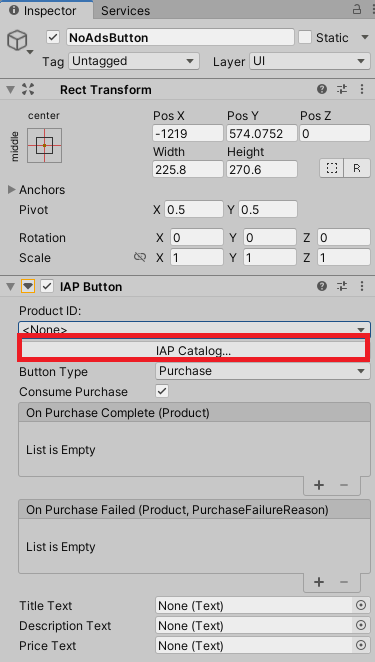Open the Static flags dropdown arrow
The width and height of the screenshot is (375, 662).
pos(365,38)
